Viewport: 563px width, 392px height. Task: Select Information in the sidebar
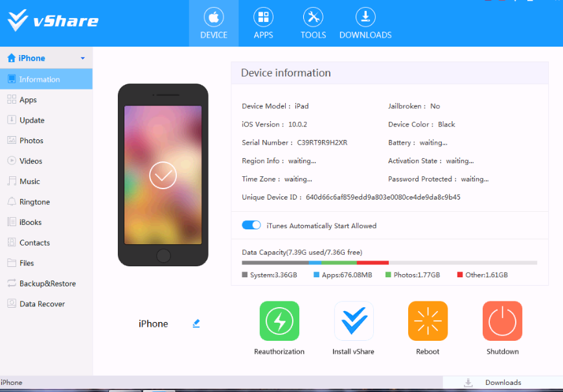pos(46,79)
